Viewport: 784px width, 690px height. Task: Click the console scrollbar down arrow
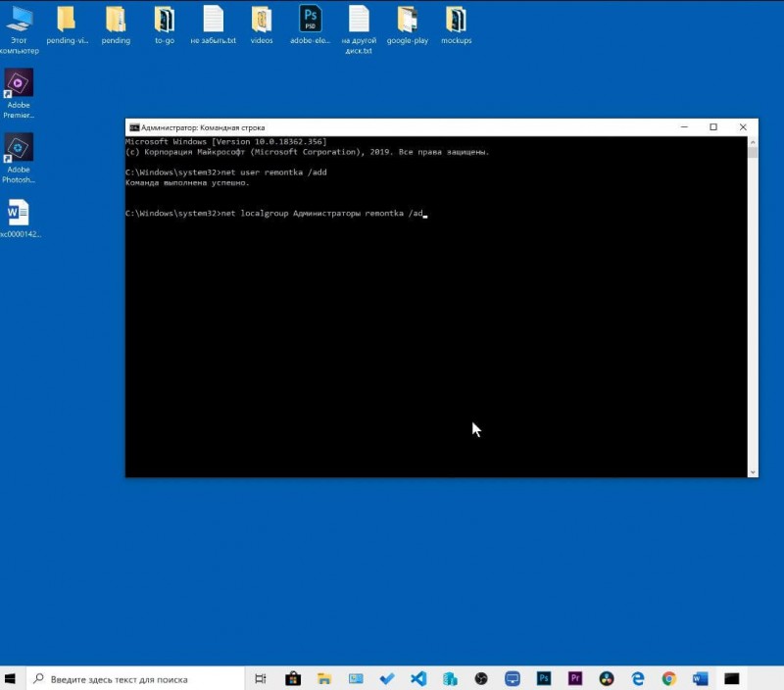coord(753,472)
